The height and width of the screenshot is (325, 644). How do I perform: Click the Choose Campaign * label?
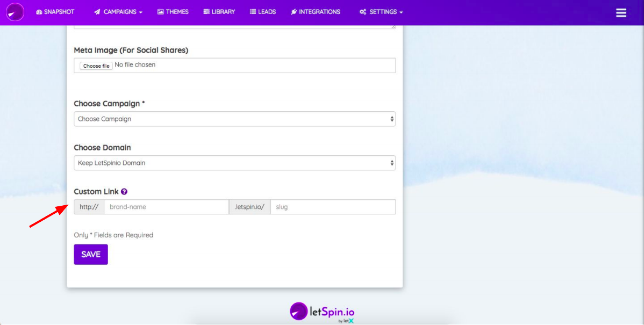click(x=109, y=103)
